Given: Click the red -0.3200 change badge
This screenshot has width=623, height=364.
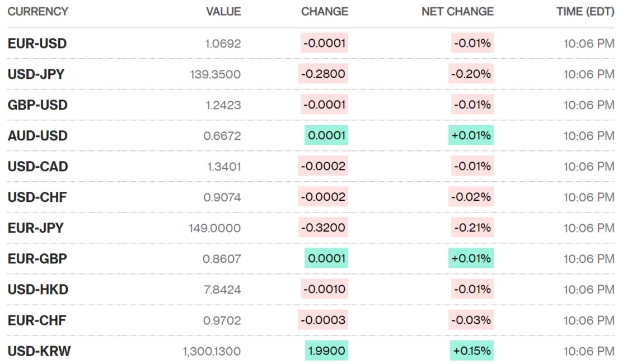Looking at the screenshot, I should point(323,228).
